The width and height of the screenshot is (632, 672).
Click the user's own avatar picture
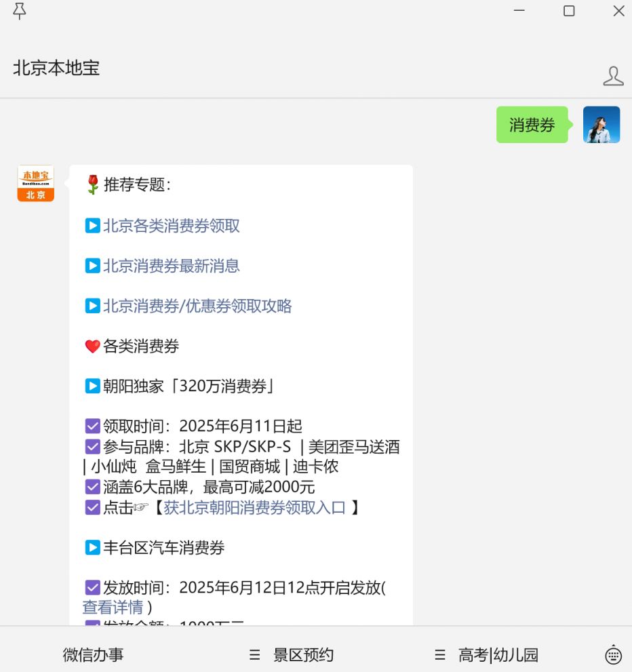(601, 125)
